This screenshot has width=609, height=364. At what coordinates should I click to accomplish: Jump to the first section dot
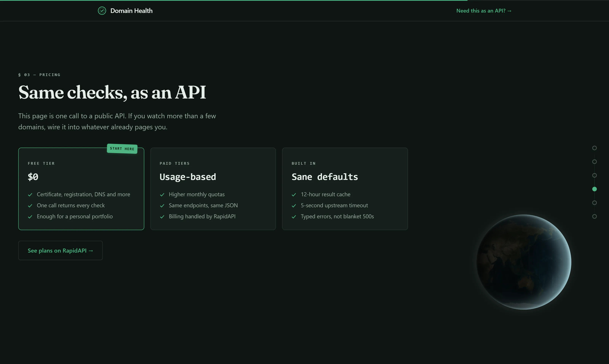594,148
